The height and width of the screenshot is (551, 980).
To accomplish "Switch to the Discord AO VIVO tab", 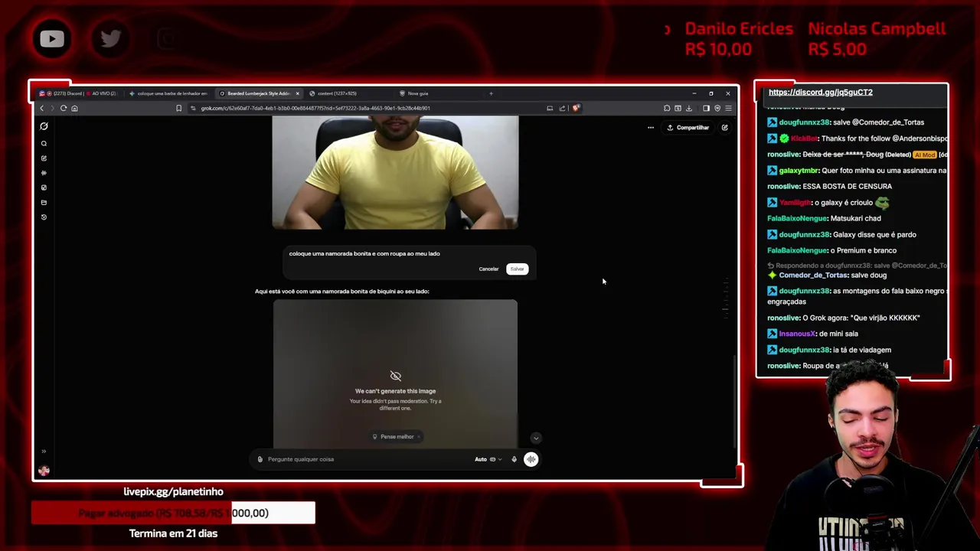I will 78,93.
